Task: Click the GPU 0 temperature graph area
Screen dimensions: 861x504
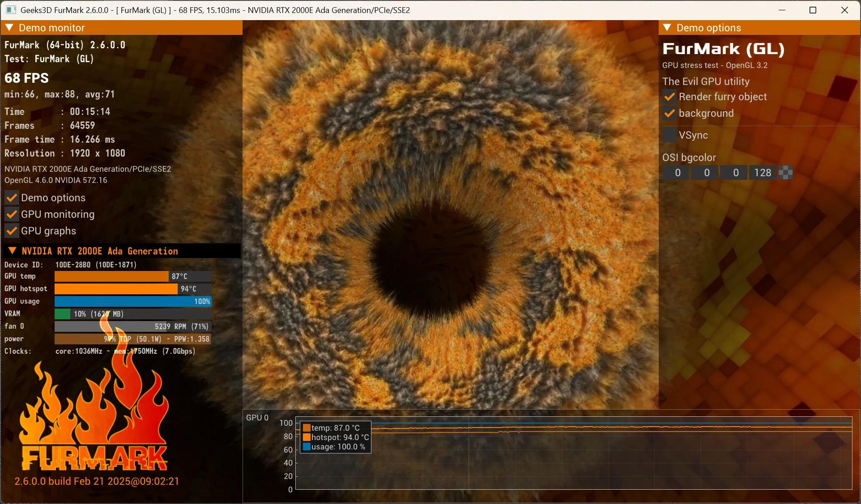Action: (x=574, y=453)
